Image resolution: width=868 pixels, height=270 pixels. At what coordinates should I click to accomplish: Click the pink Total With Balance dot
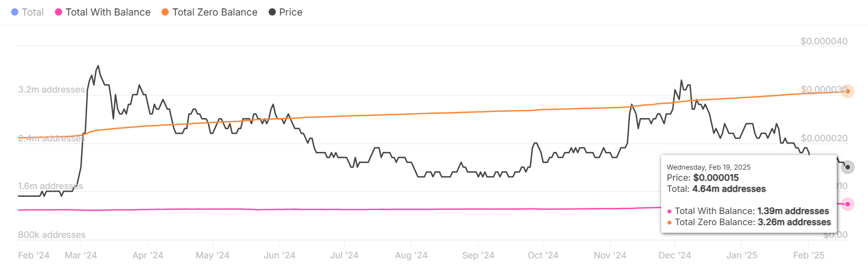[x=58, y=12]
